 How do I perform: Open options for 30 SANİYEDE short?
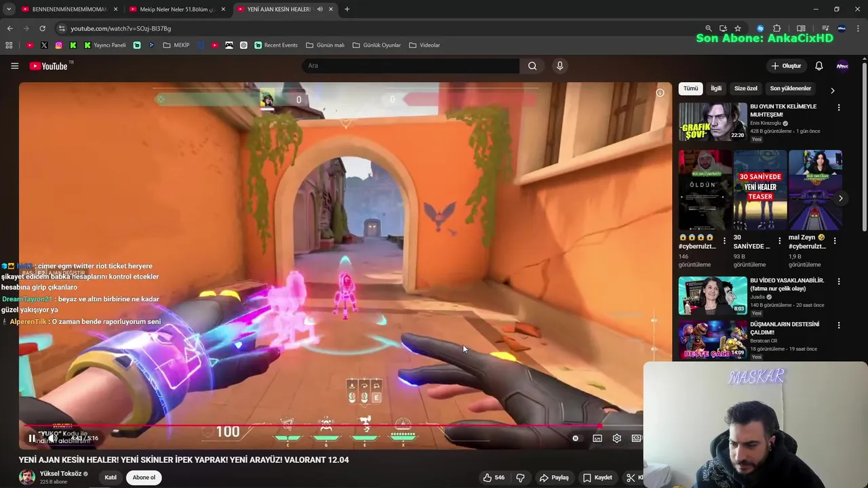click(779, 241)
